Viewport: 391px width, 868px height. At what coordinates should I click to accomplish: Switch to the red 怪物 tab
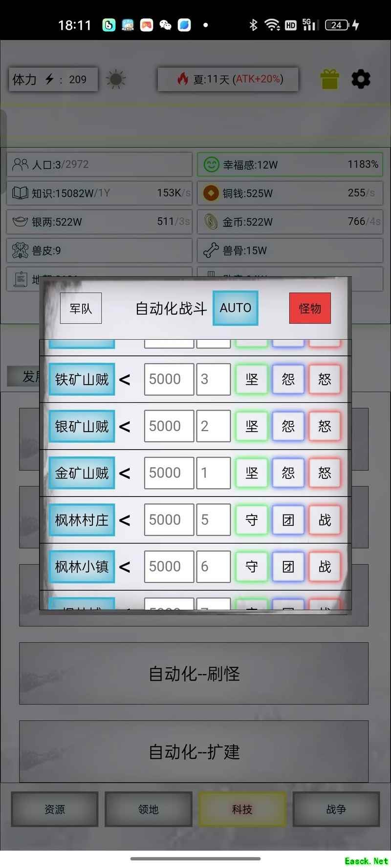[x=310, y=308]
